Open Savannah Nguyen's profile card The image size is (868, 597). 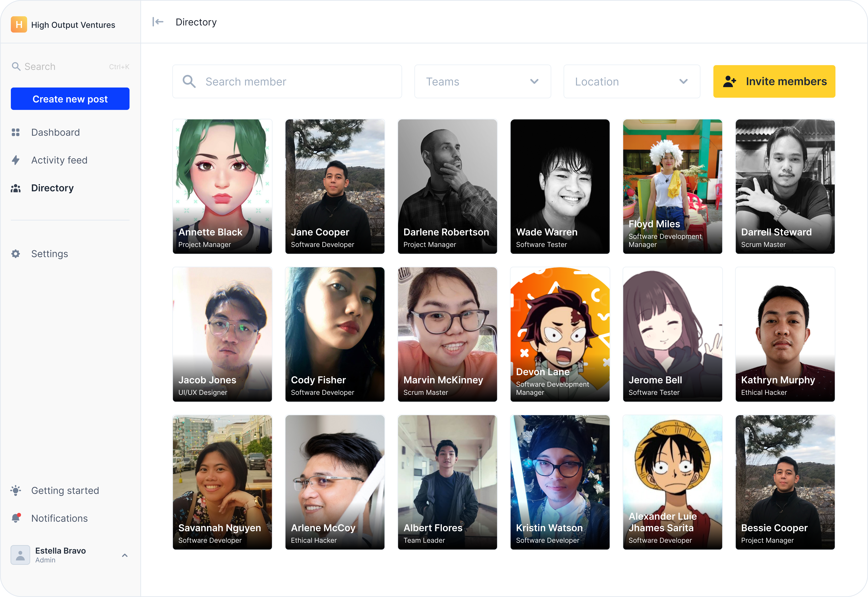pos(222,482)
